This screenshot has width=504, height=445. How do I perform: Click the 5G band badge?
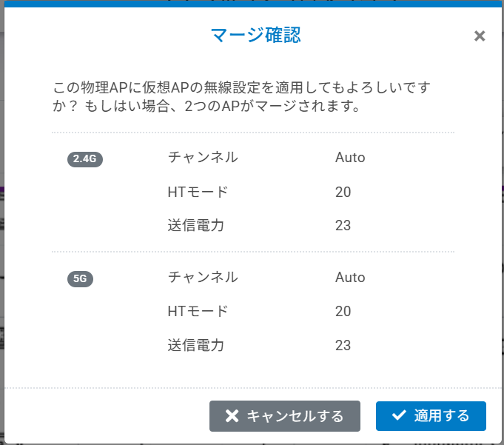coord(80,279)
